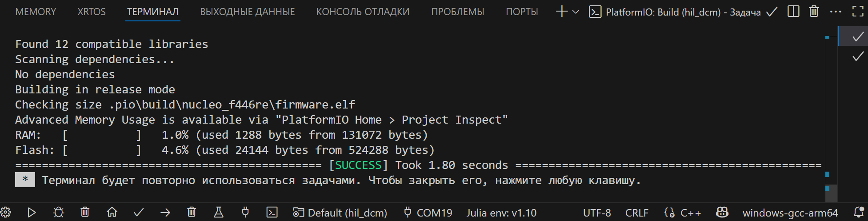868x221 pixels.
Task: Open PlatformIO Home from status bar
Action: (112, 213)
